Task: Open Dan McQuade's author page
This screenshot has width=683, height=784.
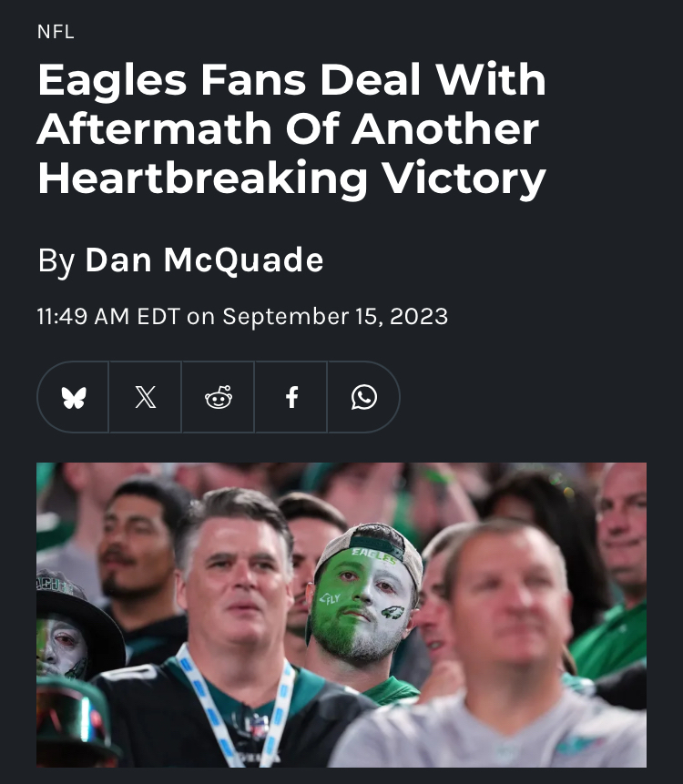Action: click(204, 260)
